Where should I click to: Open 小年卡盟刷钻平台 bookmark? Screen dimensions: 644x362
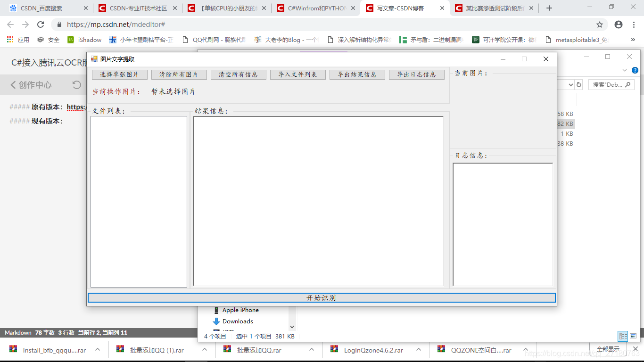point(141,40)
